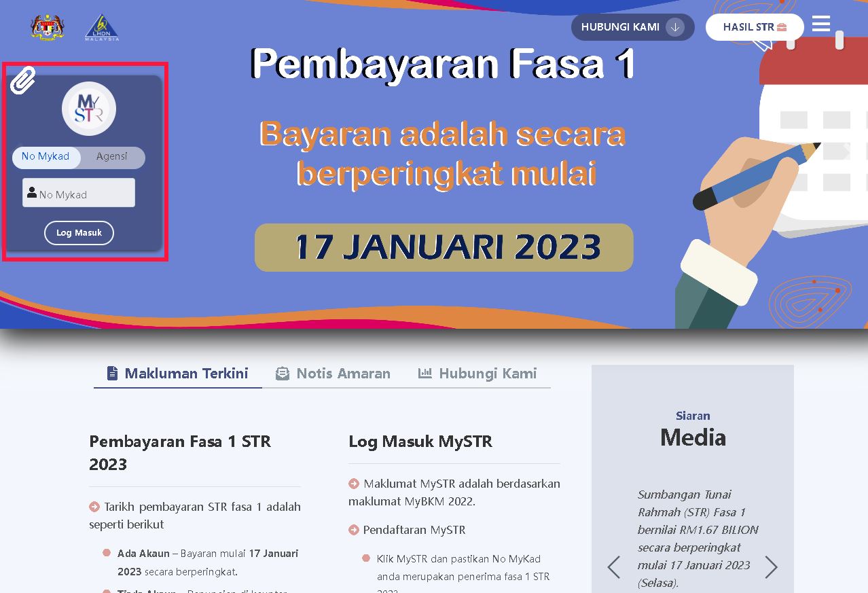Click the 17 JANUARI 2023 banner

click(444, 247)
